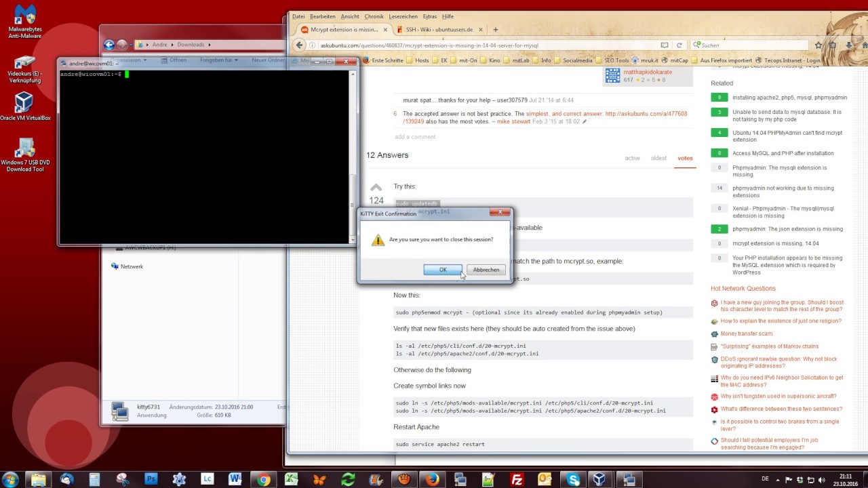Open Malwarebytes Anti-Malware desktop icon
This screenshot has width=868, height=488.
[x=25, y=22]
